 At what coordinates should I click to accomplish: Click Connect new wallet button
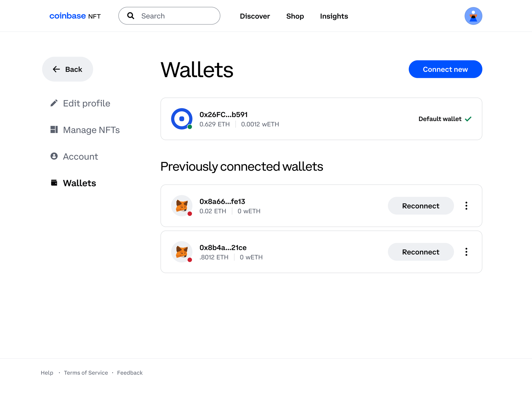tap(445, 69)
